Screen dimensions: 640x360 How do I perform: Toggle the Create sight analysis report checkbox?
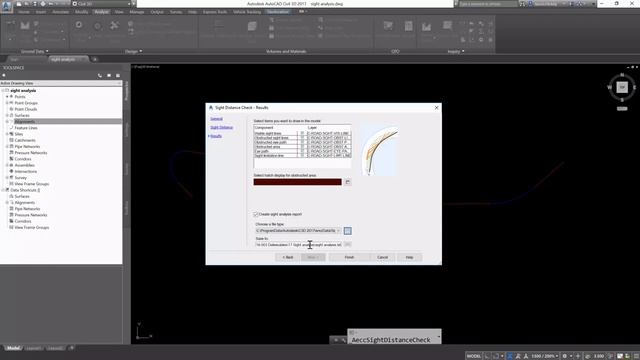click(256, 214)
